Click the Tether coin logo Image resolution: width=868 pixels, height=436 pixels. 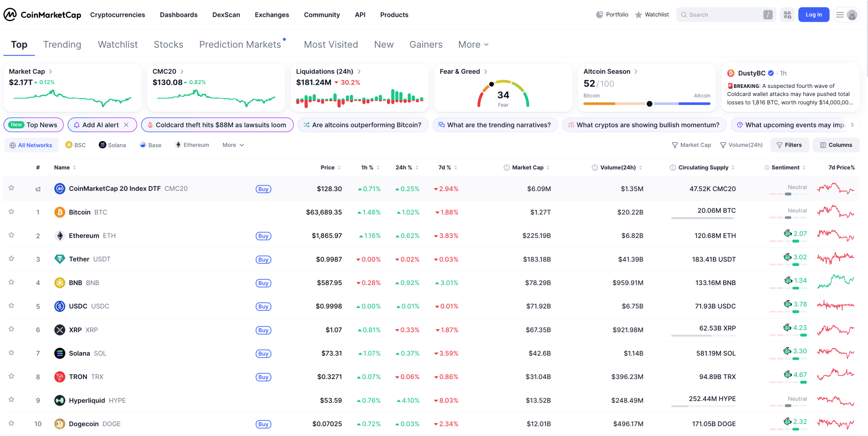[60, 259]
